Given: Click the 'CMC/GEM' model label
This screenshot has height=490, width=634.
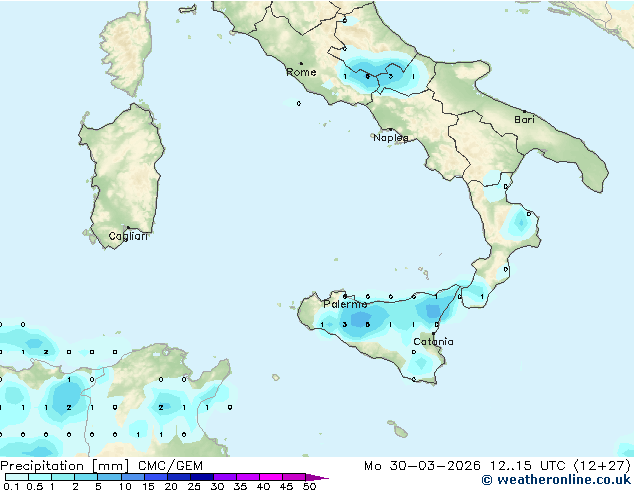Looking at the screenshot, I should pyautogui.click(x=170, y=466).
